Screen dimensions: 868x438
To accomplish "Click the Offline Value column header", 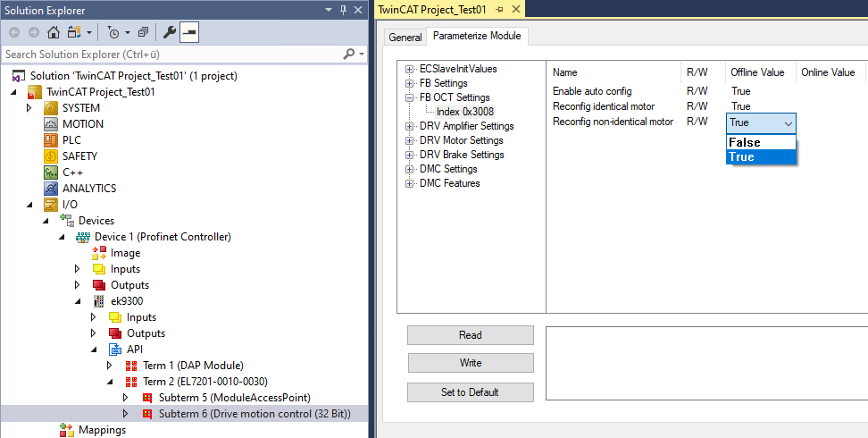I will click(x=757, y=72).
